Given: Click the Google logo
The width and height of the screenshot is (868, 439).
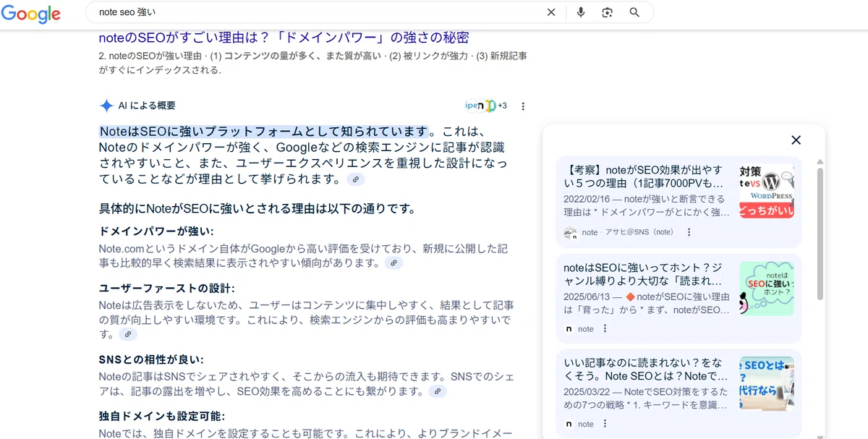Looking at the screenshot, I should point(30,14).
